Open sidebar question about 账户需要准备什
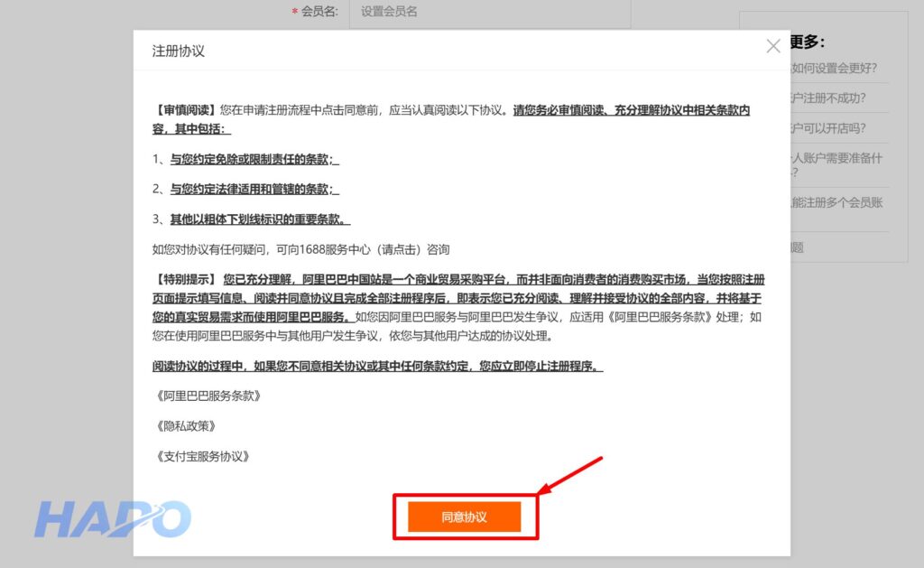The height and width of the screenshot is (568, 924). (836, 158)
